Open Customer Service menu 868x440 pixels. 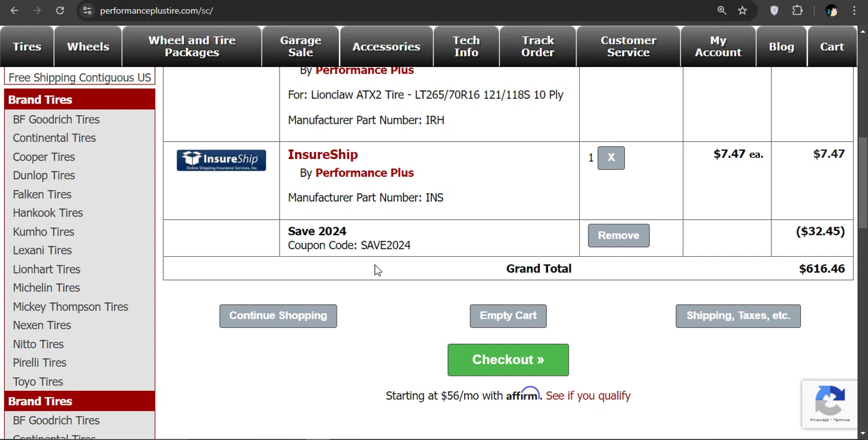click(x=628, y=46)
